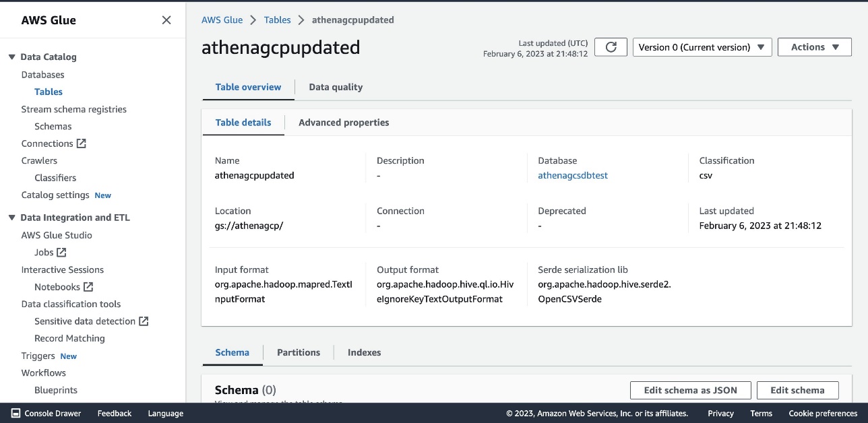Open Record Matching in the sidebar
868x423 pixels.
pyautogui.click(x=69, y=338)
